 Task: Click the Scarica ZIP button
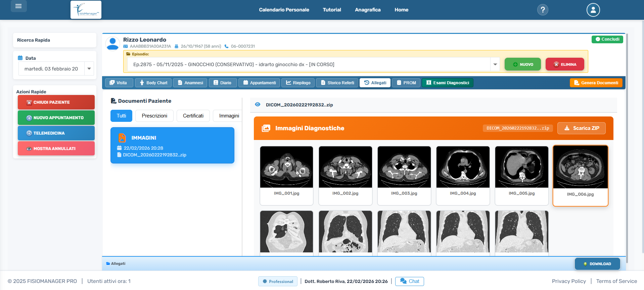click(581, 128)
